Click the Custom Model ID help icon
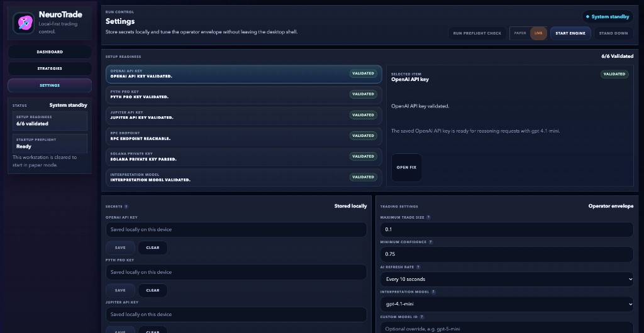Screen dimensions: 644x333 point(422,317)
